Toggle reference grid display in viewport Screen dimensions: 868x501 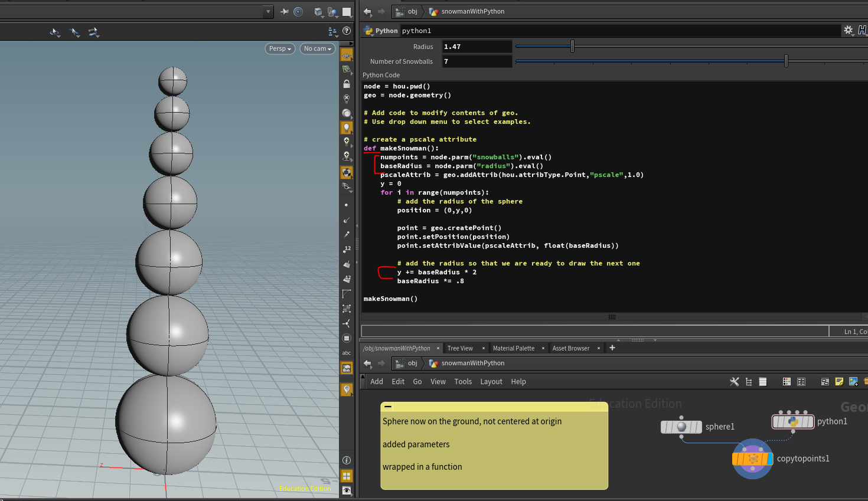click(x=347, y=55)
